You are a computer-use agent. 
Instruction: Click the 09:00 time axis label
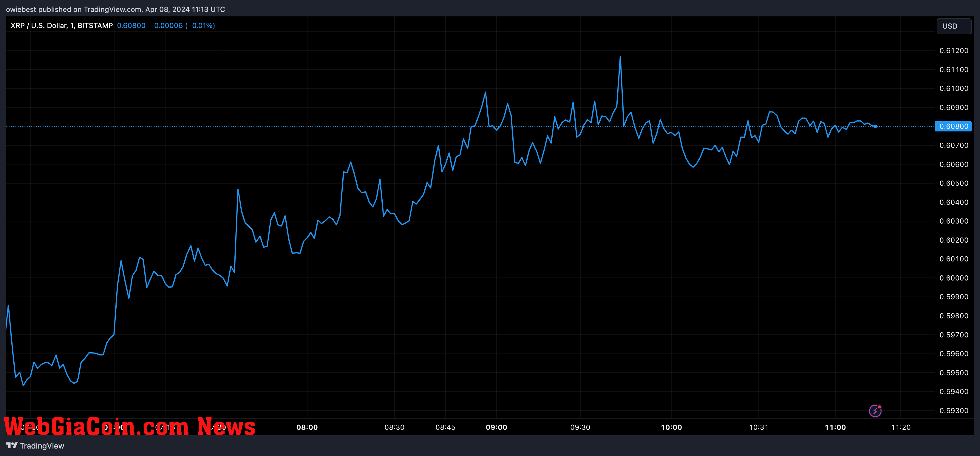(x=497, y=427)
